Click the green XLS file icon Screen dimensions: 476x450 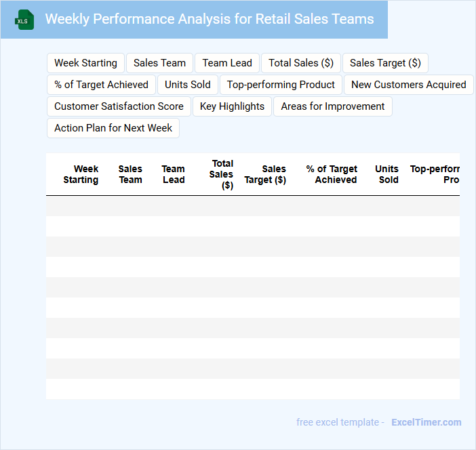(x=24, y=20)
